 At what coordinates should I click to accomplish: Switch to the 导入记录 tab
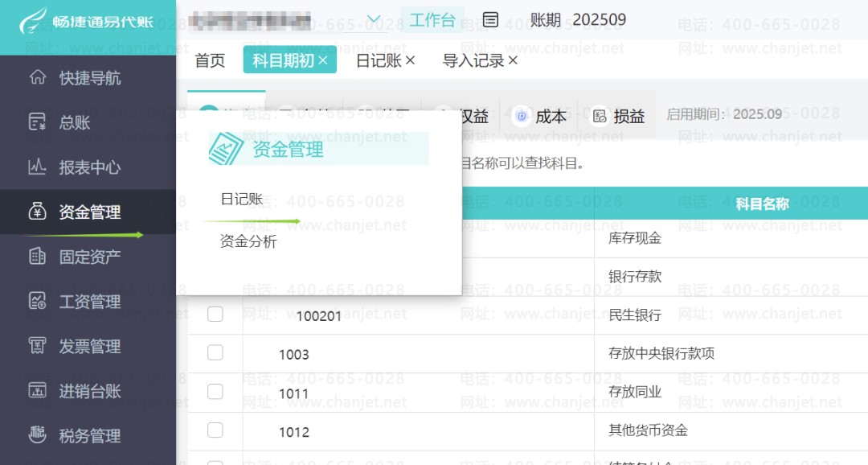(x=473, y=60)
